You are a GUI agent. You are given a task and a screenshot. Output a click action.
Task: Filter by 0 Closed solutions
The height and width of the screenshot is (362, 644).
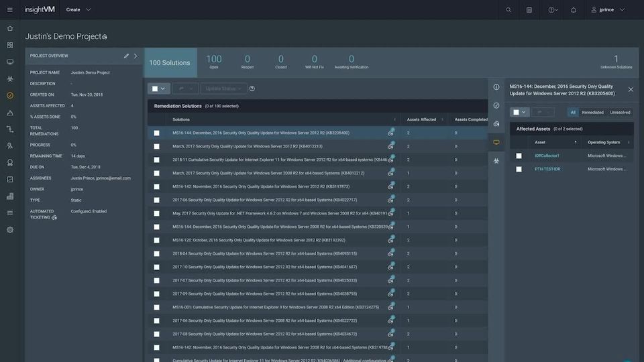[x=281, y=62]
